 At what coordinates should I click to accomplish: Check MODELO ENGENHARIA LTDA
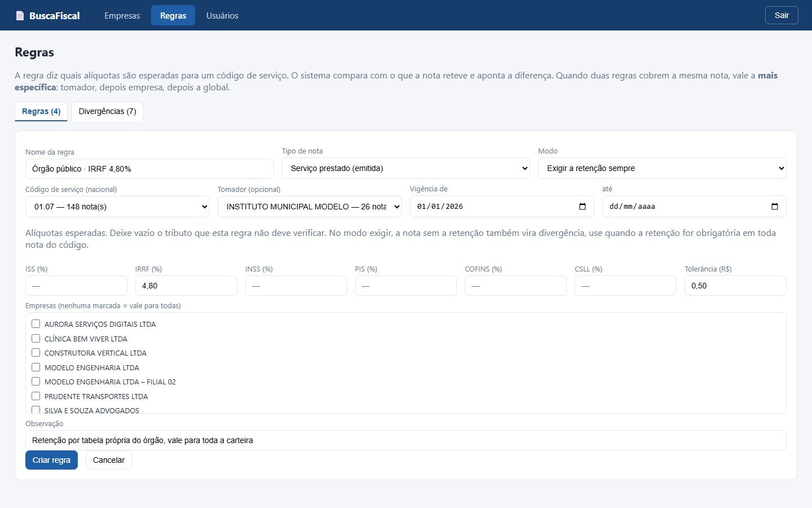36,367
